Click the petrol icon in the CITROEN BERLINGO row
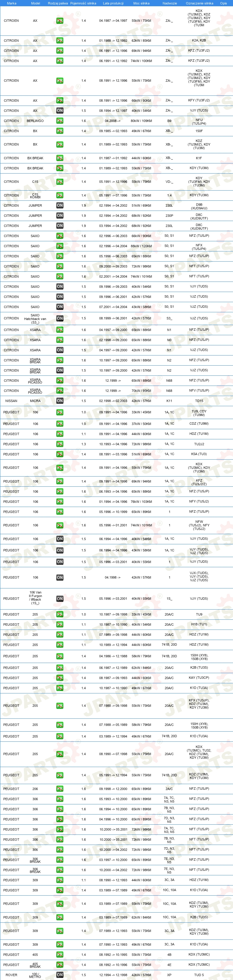The height and width of the screenshot is (980, 233). (x=60, y=120)
